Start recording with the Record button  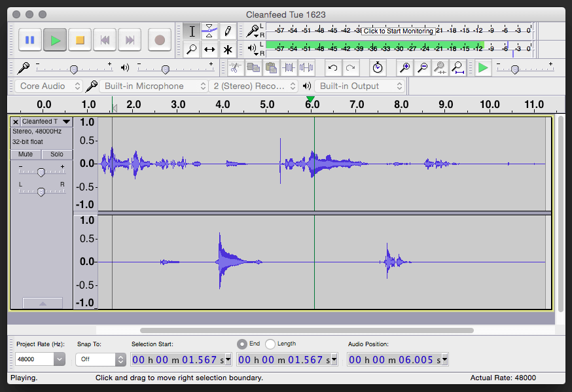[x=160, y=40]
